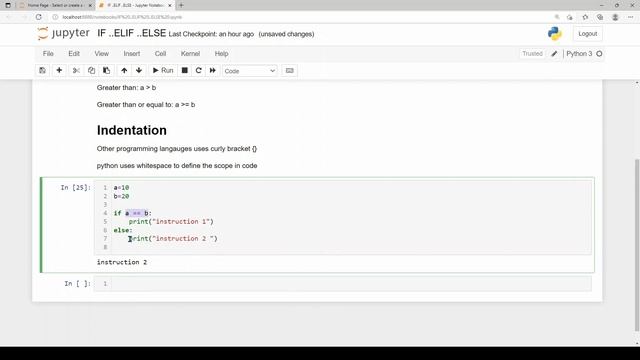Click the output text instruction 2
Screen dimensions: 640x360
pyautogui.click(x=122, y=262)
